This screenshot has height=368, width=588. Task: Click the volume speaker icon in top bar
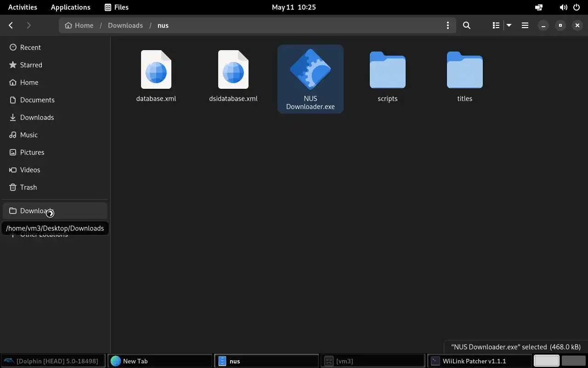click(563, 7)
